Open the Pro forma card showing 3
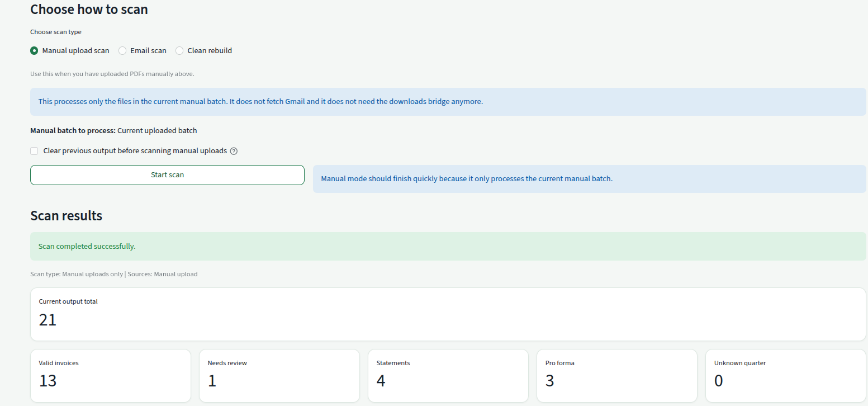 click(x=617, y=376)
